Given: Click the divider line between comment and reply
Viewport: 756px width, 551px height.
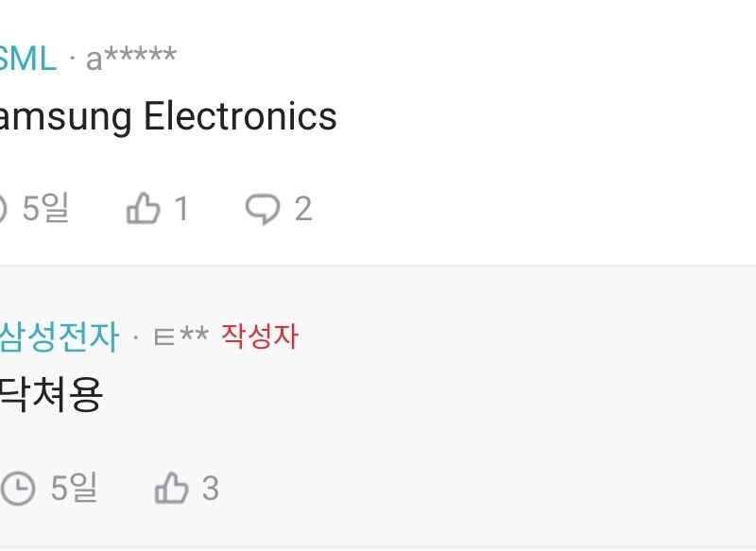Looking at the screenshot, I should tap(378, 267).
